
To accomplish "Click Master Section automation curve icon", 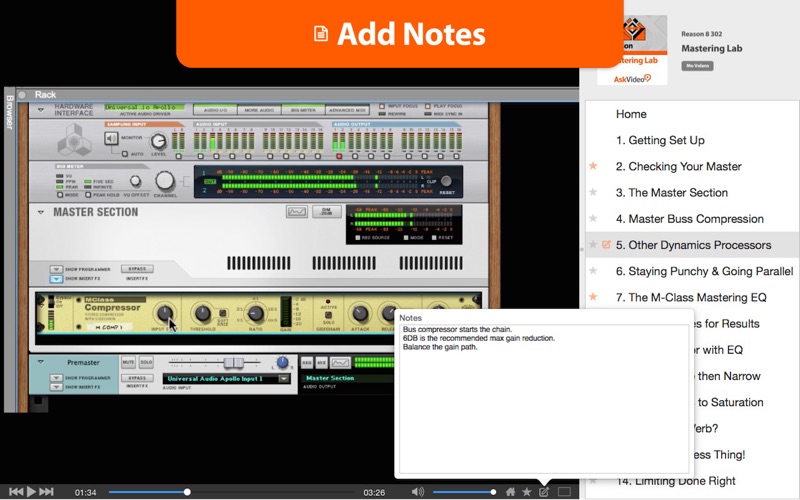I will 296,211.
